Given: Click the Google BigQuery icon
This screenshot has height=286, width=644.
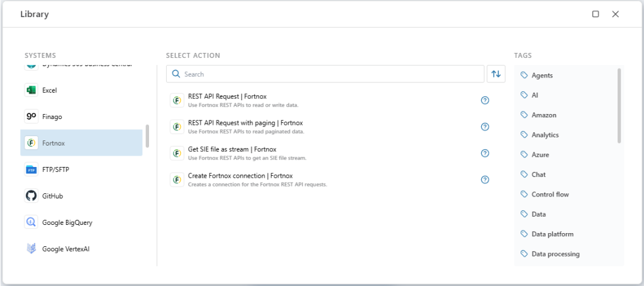Looking at the screenshot, I should pos(31,222).
